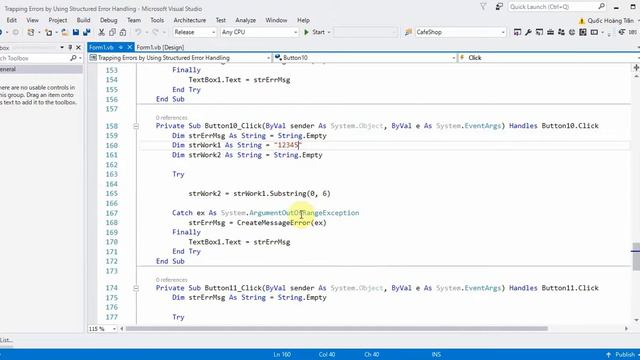This screenshot has height=360, width=640.
Task: Click Ln 160 in the status bar
Action: click(x=282, y=354)
